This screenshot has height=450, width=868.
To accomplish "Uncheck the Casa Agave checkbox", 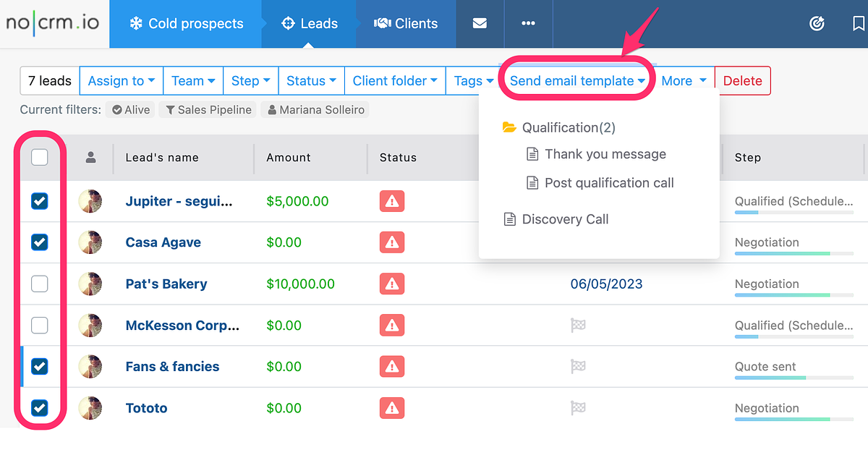I will click(x=40, y=242).
